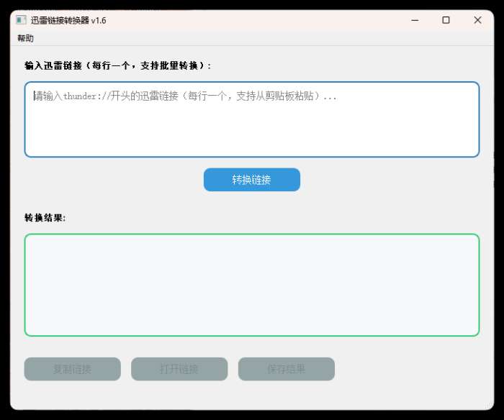Click the 保存结果 button

click(x=287, y=369)
